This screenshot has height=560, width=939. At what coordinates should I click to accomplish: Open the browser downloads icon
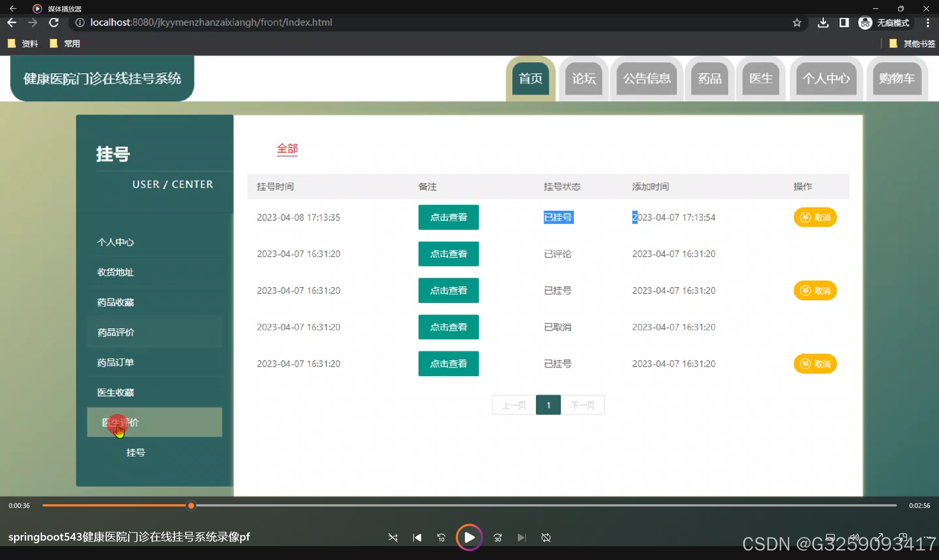click(823, 23)
